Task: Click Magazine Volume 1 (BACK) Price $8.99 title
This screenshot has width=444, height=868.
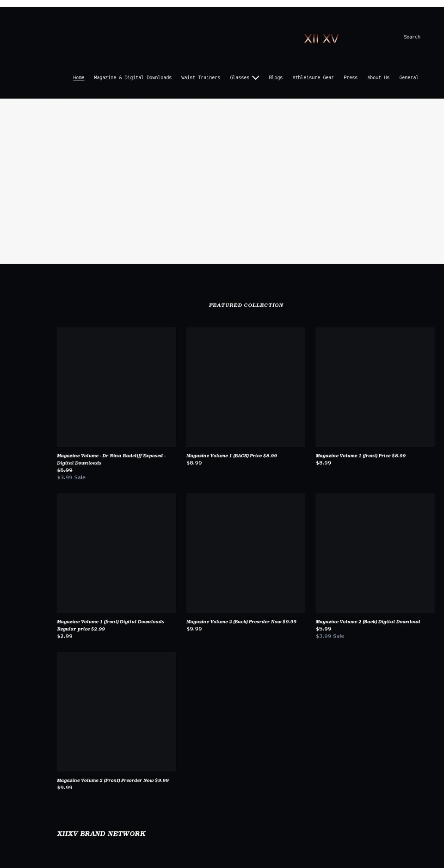Action: [232, 456]
